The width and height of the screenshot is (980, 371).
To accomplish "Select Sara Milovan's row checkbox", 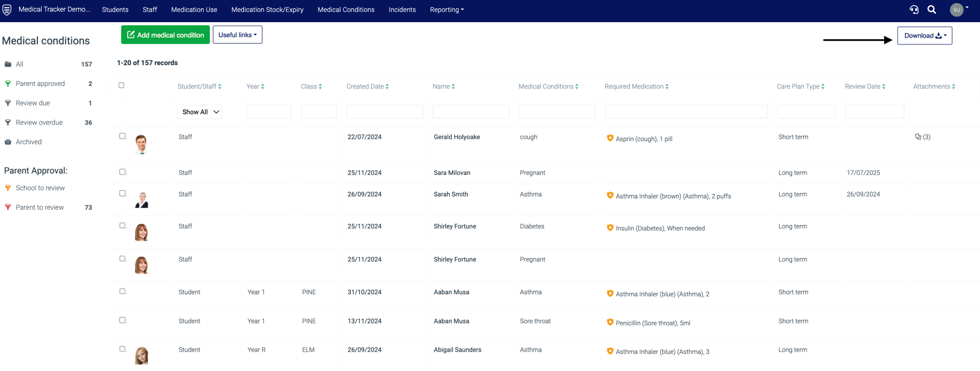I will 122,172.
